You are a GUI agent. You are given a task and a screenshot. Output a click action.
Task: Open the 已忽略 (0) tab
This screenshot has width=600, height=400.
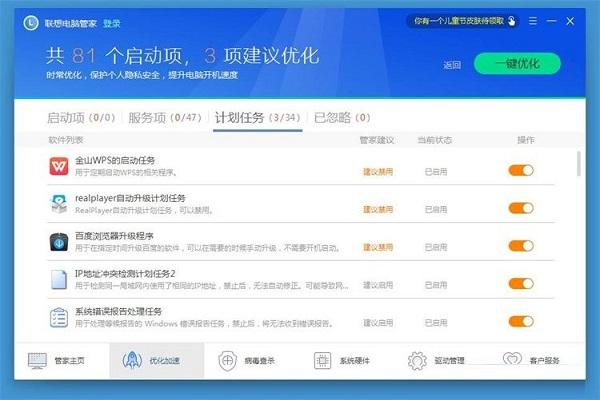[x=342, y=118]
